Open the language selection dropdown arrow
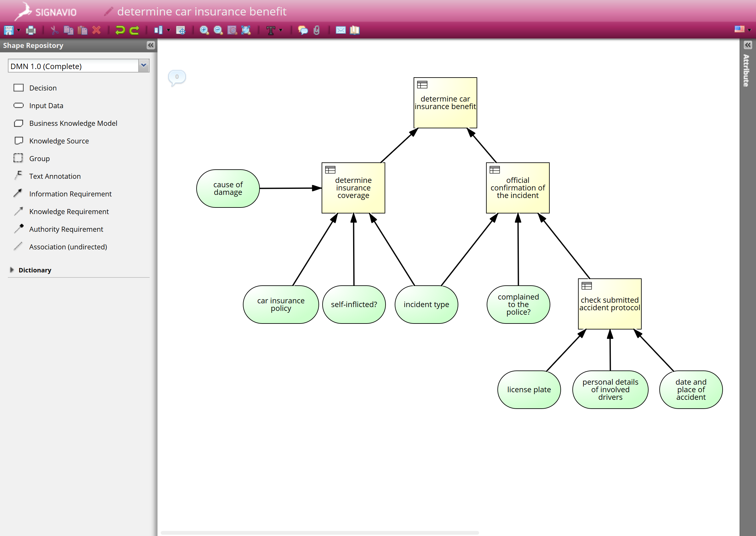756x536 pixels. click(749, 30)
